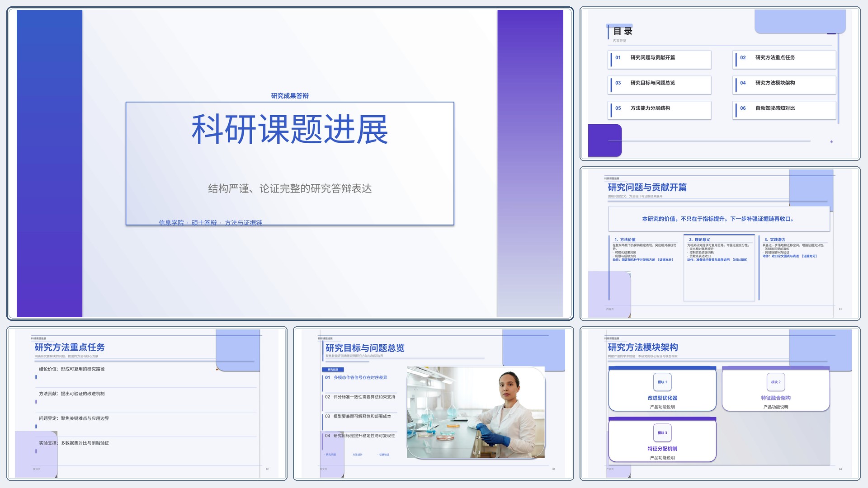Click the 科研课题进展 main title text
868x488 pixels.
pyautogui.click(x=290, y=130)
